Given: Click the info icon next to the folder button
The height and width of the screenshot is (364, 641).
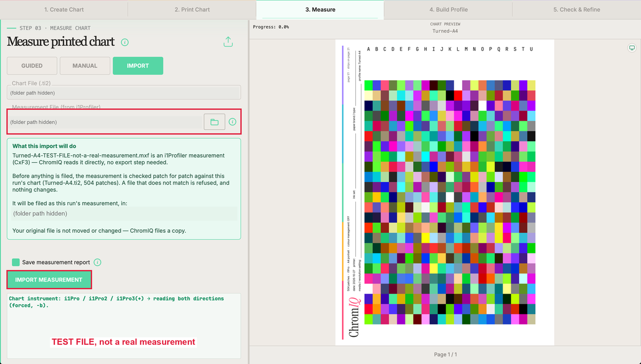Looking at the screenshot, I should (x=232, y=122).
